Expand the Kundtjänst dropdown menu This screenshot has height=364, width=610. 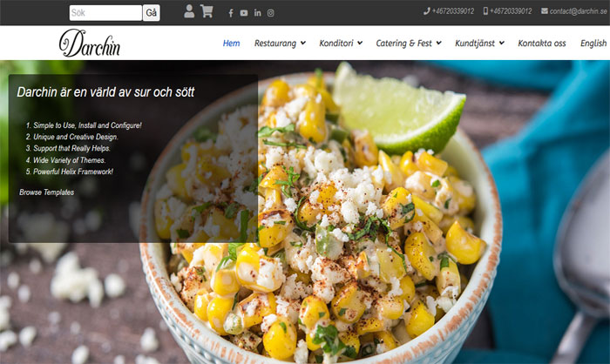tap(479, 44)
